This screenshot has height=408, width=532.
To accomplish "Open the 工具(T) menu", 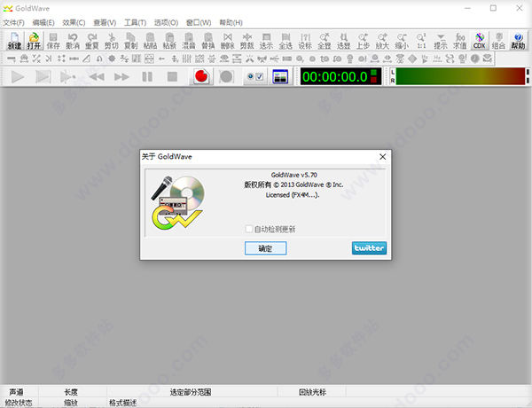I will [x=135, y=23].
